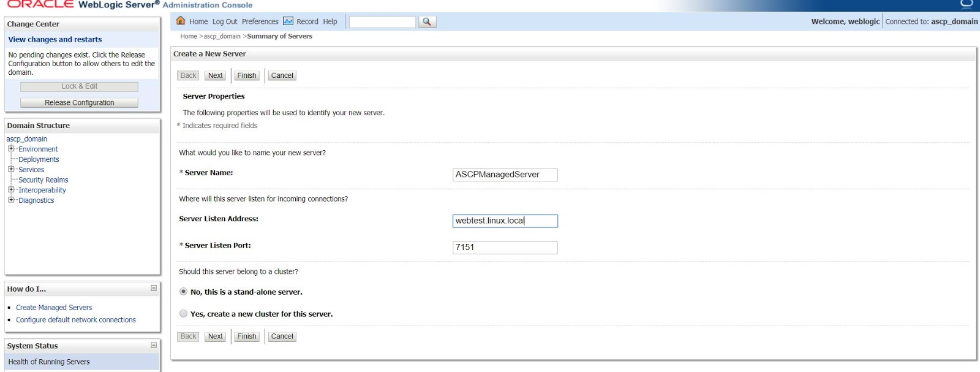
Task: Open Home in the toolbar
Action: (198, 21)
